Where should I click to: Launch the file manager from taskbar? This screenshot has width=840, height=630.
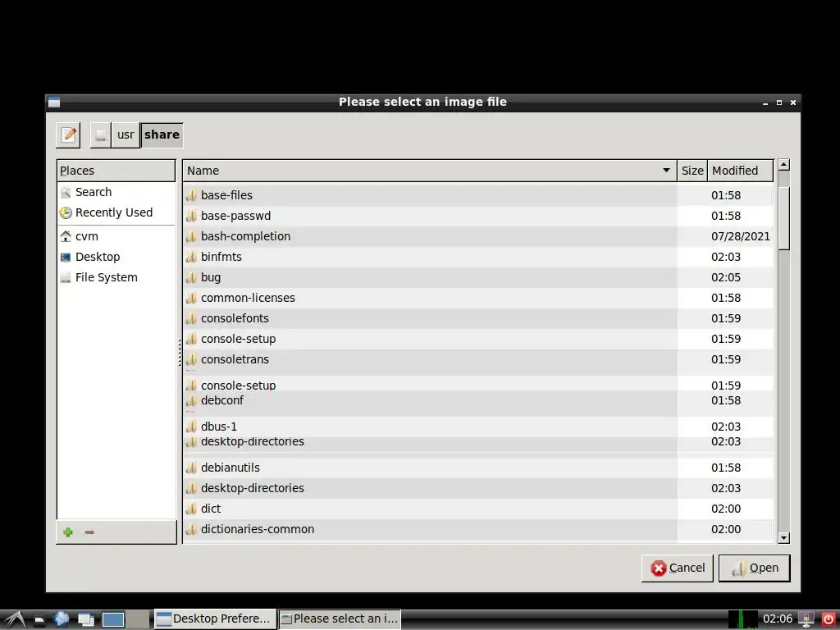[39, 620]
